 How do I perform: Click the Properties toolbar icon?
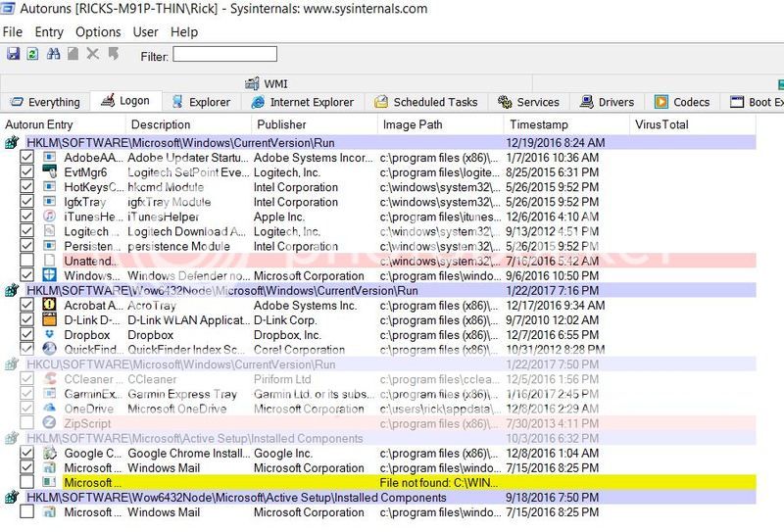(x=73, y=54)
